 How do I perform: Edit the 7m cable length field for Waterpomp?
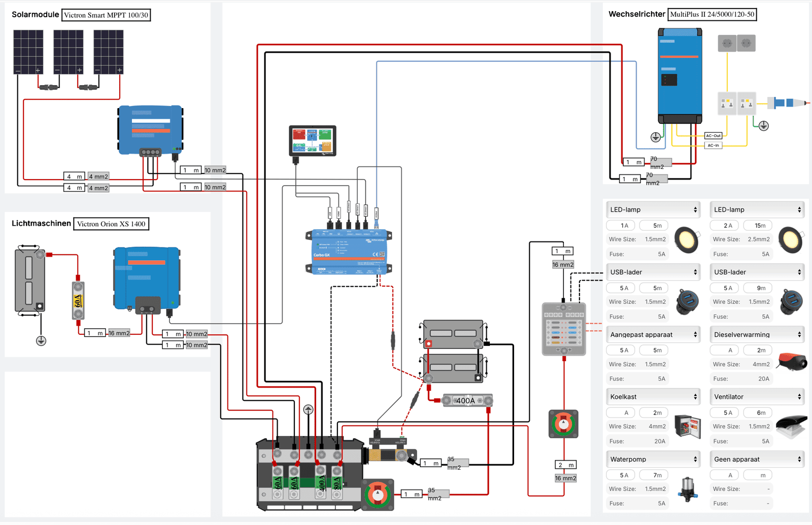[654, 474]
